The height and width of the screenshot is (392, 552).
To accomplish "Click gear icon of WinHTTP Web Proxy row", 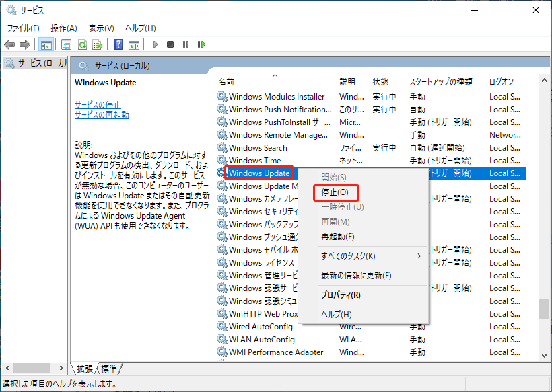I will 221,313.
